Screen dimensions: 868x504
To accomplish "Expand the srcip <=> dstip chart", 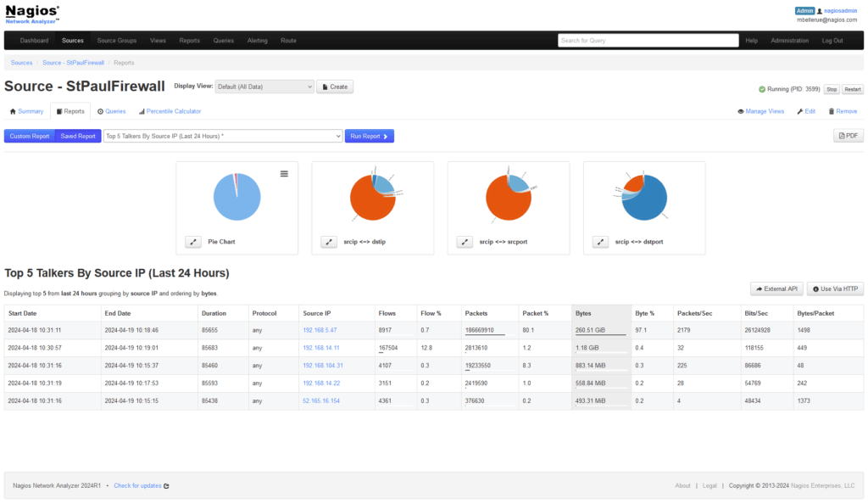I will tap(329, 242).
